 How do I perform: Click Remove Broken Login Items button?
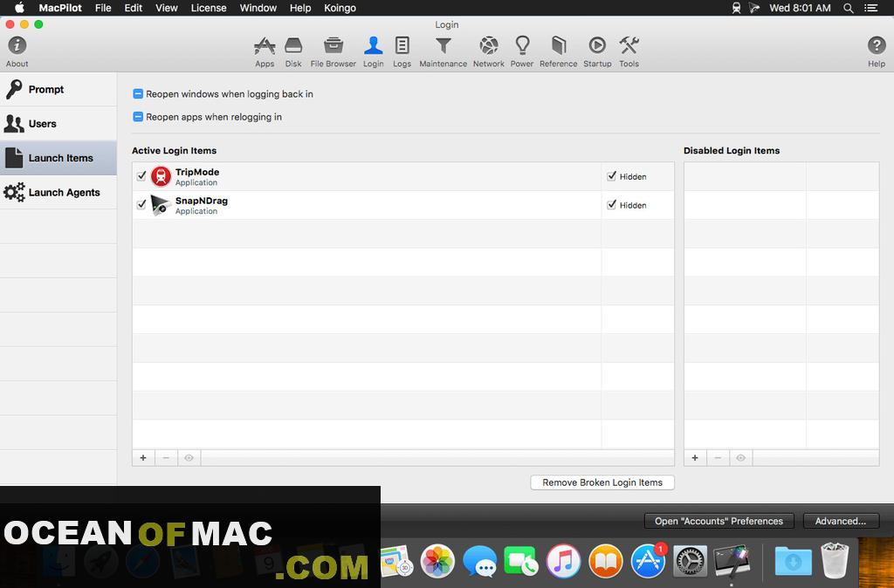[602, 482]
